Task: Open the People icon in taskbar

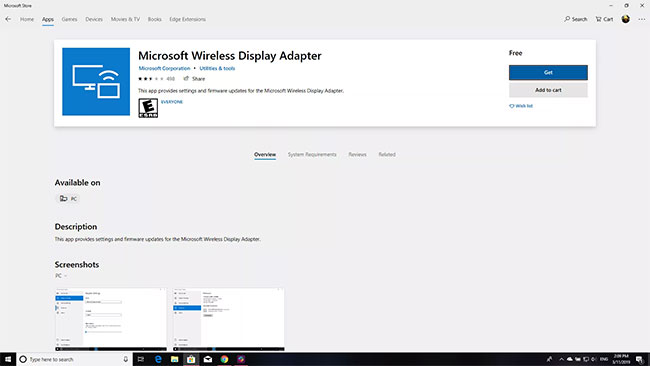Action: point(549,359)
